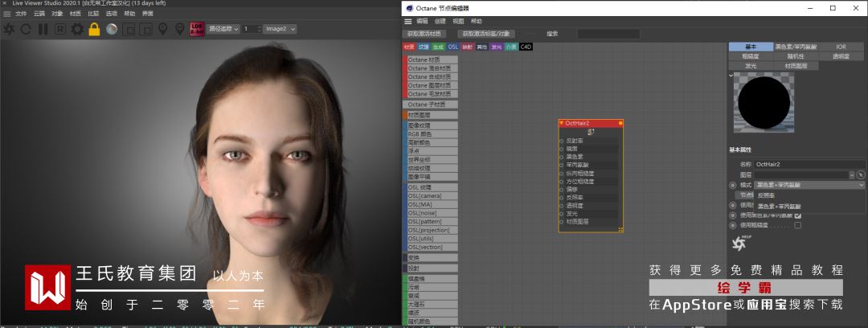The height and width of the screenshot is (328, 868).
Task: Open the 云端 menu in Live Viewer
Action: pyautogui.click(x=39, y=14)
